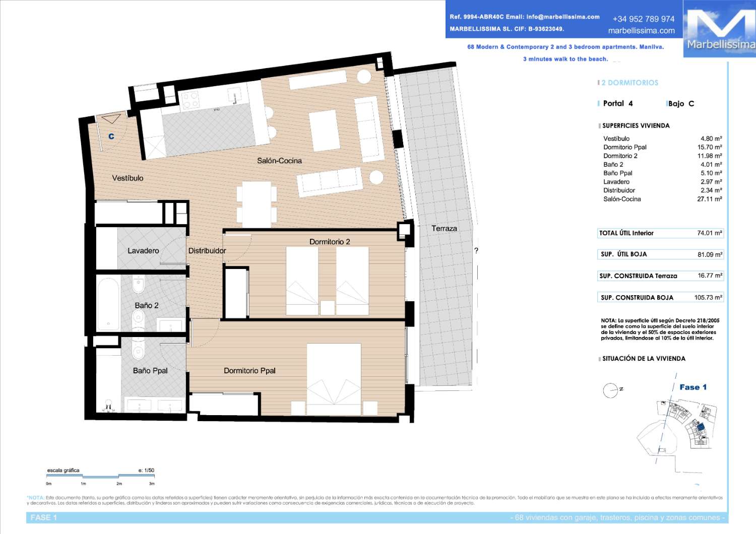Click the escala gráfica label

point(63,471)
